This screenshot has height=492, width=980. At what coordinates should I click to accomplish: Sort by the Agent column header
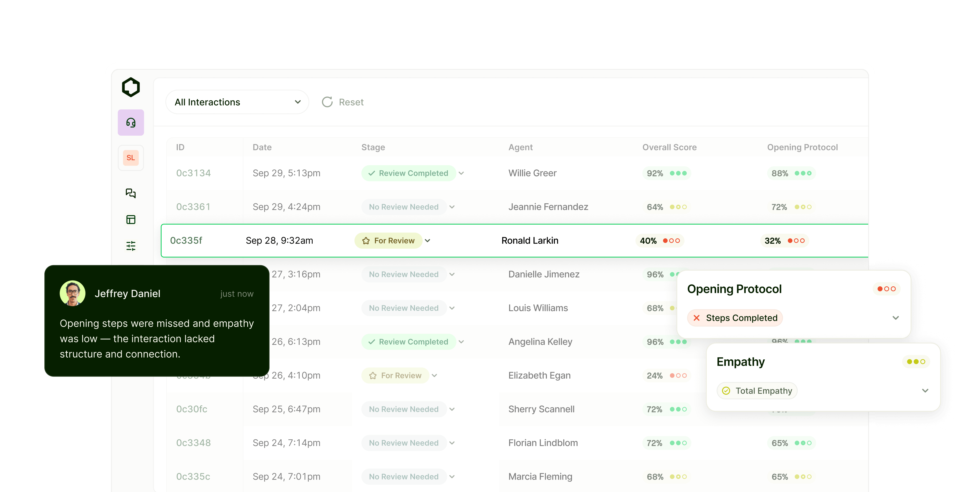click(520, 147)
